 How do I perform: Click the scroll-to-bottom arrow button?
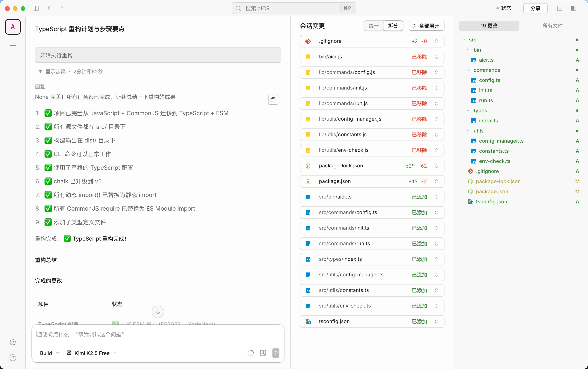pos(158,312)
